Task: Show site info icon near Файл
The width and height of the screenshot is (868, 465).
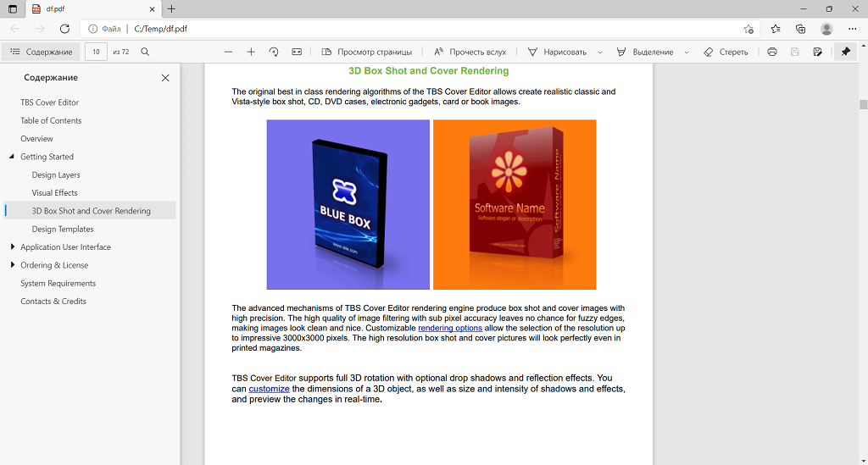Action: click(x=92, y=29)
